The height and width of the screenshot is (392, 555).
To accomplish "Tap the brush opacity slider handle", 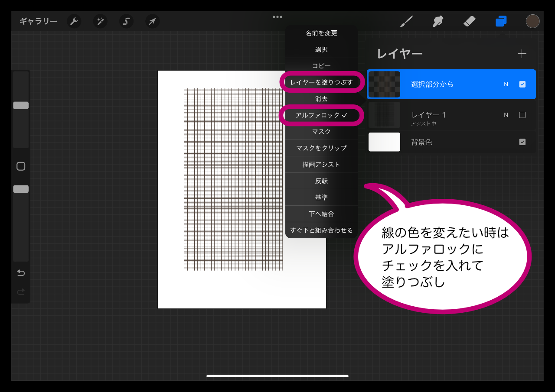I will point(21,189).
